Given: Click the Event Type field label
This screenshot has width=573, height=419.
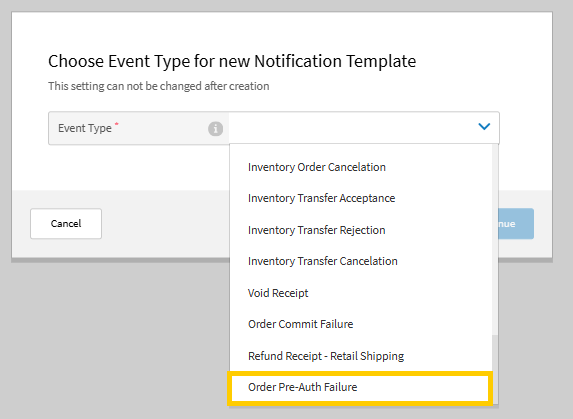Looking at the screenshot, I should pyautogui.click(x=85, y=128).
